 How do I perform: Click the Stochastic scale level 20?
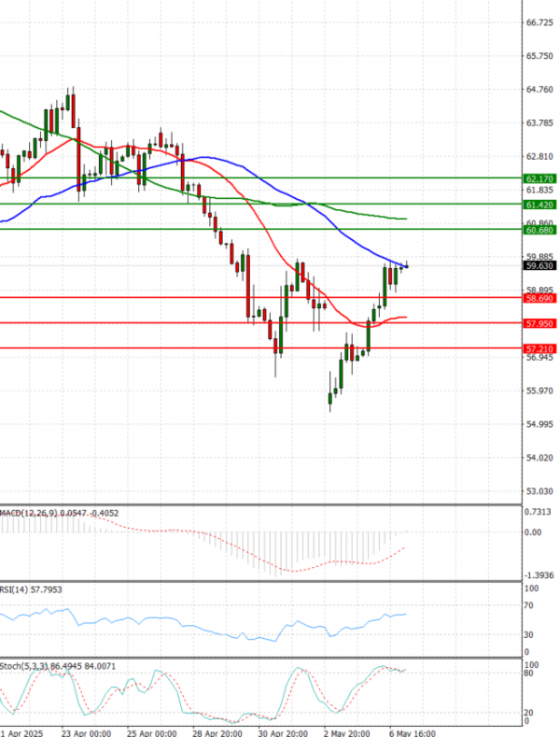529,713
